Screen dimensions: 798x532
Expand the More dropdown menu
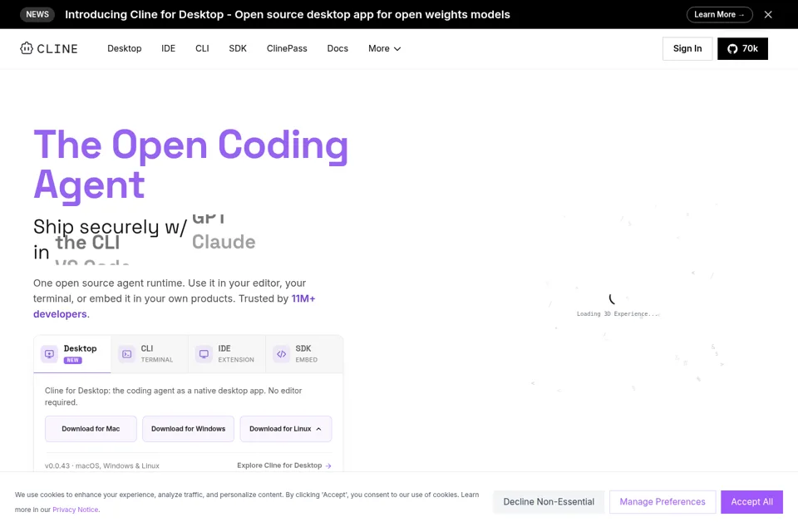click(384, 48)
